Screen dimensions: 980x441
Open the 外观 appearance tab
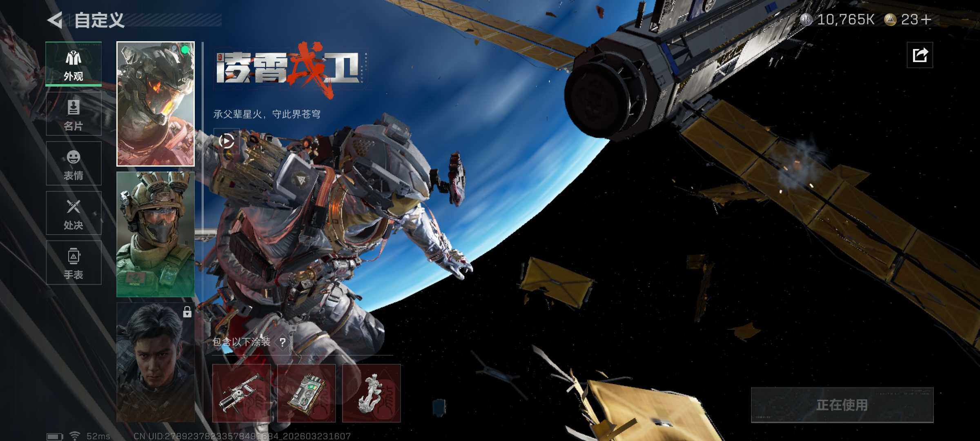pyautogui.click(x=73, y=64)
